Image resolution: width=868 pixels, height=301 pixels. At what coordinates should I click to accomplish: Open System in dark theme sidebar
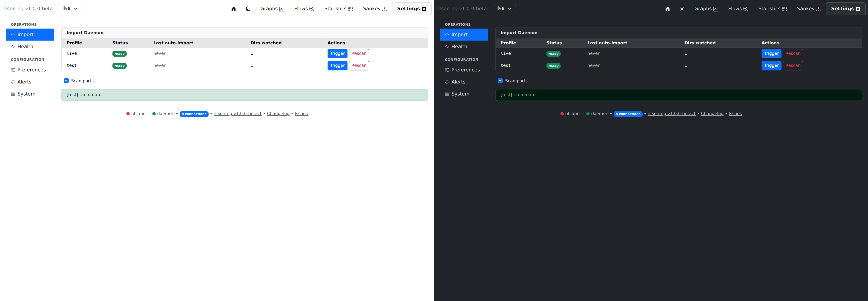(x=464, y=94)
